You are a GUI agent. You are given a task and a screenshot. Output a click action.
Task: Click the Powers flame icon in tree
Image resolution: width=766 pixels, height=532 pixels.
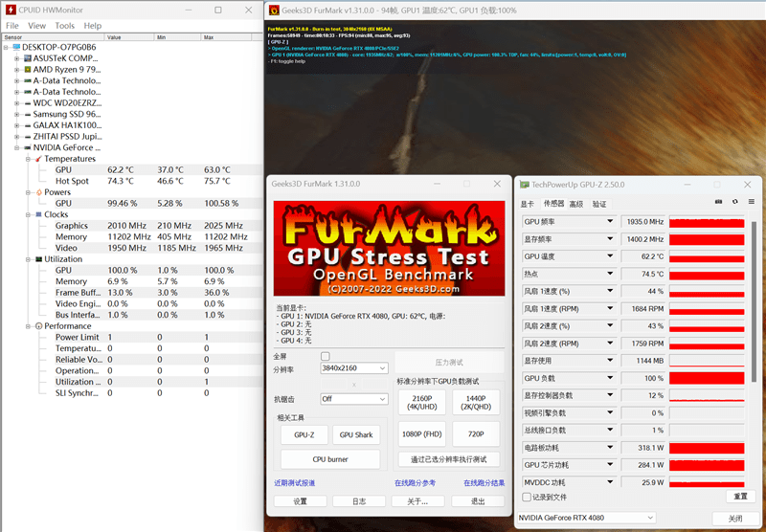(x=39, y=192)
